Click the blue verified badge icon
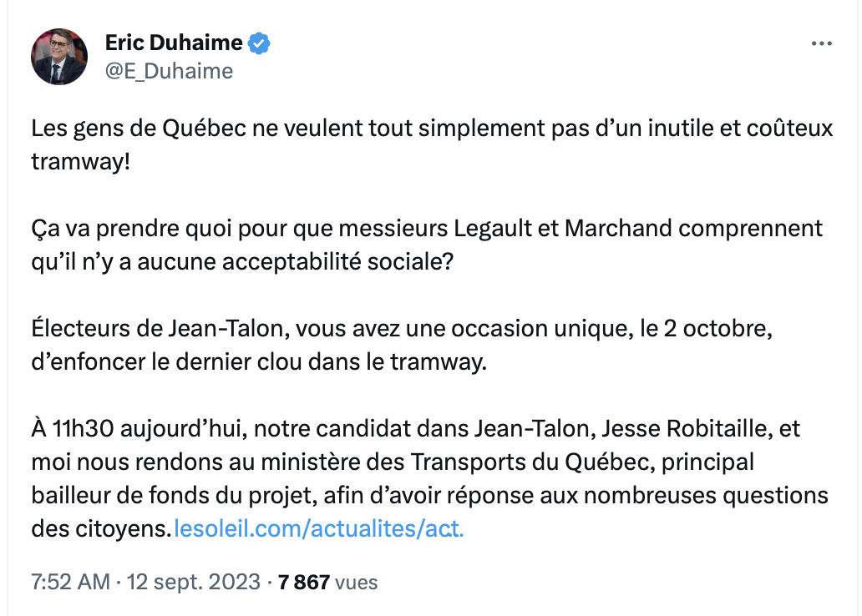 (259, 43)
